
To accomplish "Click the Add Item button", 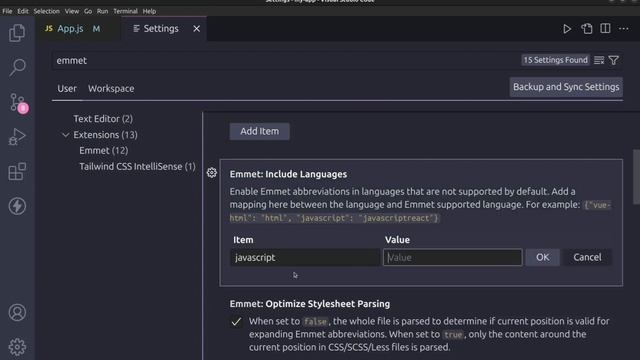I will tap(260, 131).
